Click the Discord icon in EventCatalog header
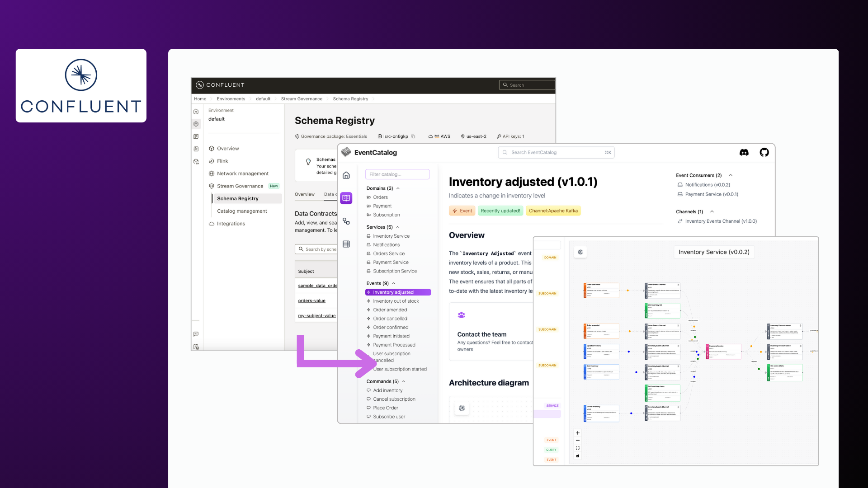The width and height of the screenshot is (868, 488). [x=744, y=153]
